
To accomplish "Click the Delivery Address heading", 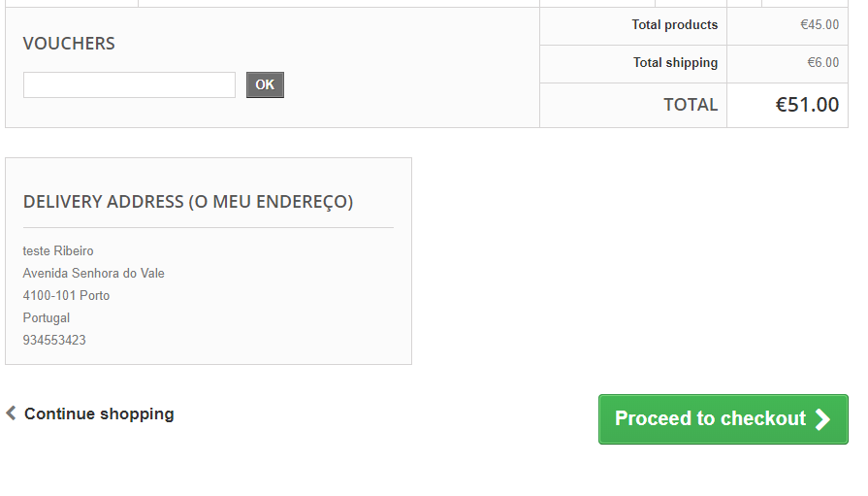I will [x=188, y=202].
